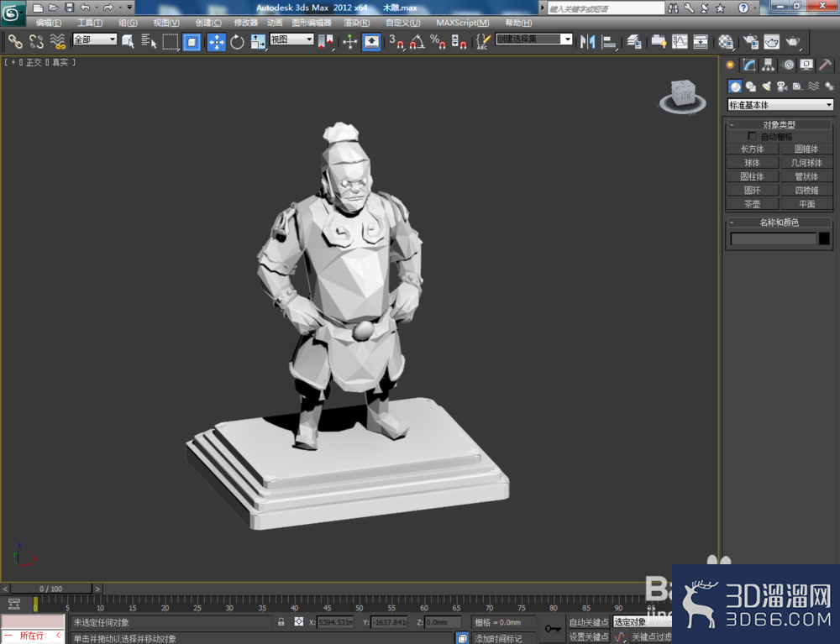The image size is (840, 644).
Task: Create a 长方体 box primitive
Action: pos(752,149)
